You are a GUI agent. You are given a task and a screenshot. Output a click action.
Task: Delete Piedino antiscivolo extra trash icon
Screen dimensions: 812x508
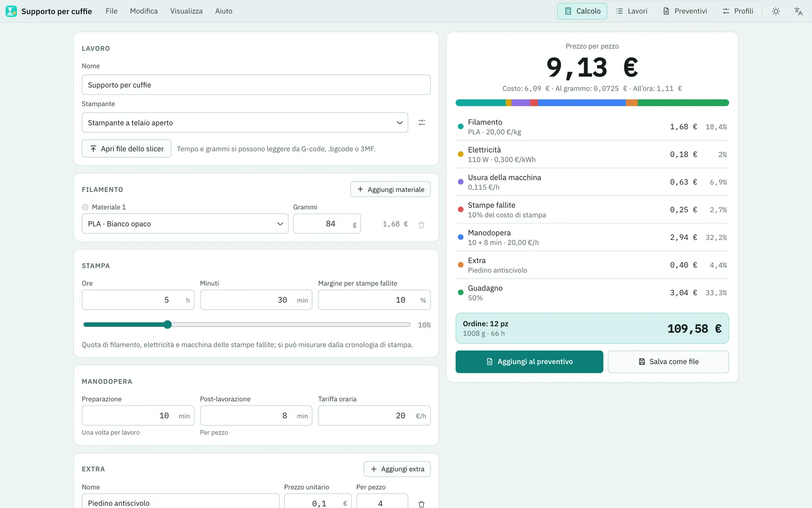421,504
